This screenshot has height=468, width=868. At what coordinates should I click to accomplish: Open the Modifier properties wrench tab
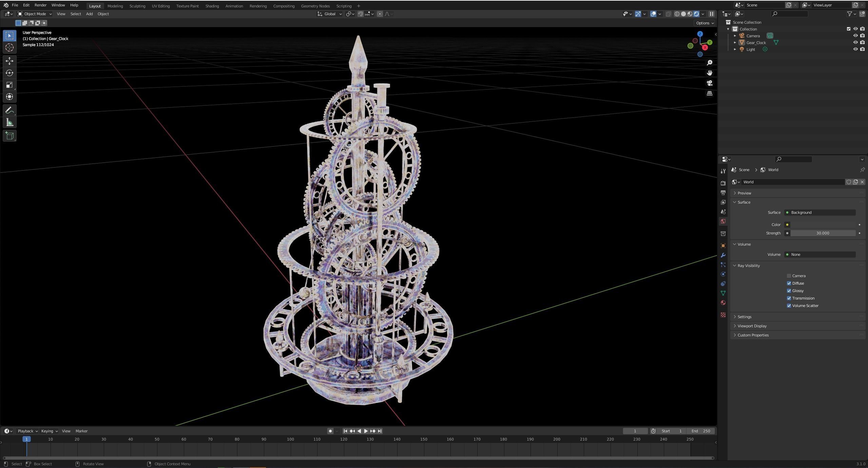click(x=723, y=255)
